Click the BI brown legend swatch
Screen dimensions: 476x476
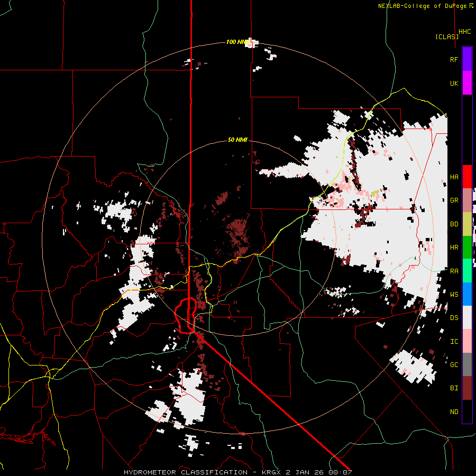click(467, 388)
